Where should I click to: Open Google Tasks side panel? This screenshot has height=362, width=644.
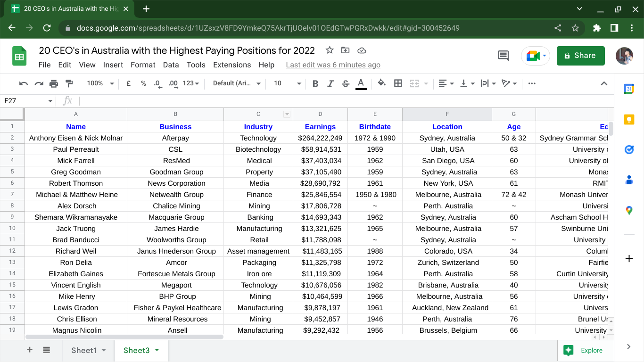coord(629,149)
